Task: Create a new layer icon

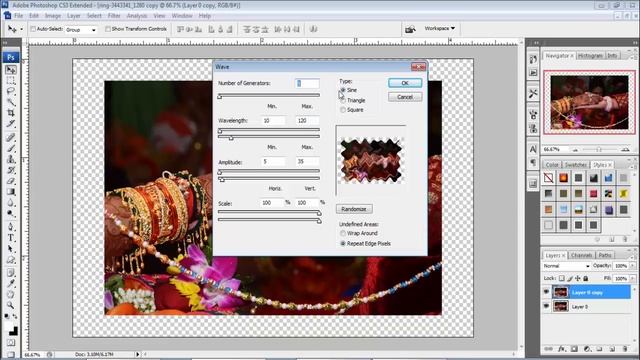Action: click(612, 349)
